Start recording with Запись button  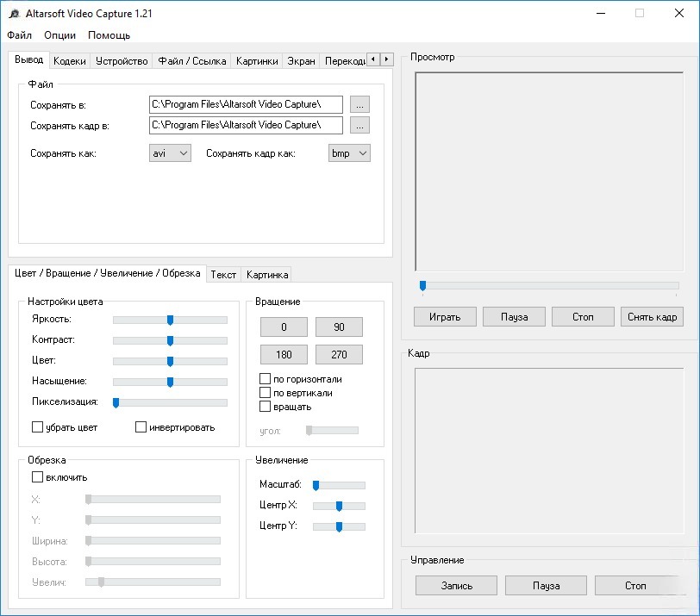[456, 585]
